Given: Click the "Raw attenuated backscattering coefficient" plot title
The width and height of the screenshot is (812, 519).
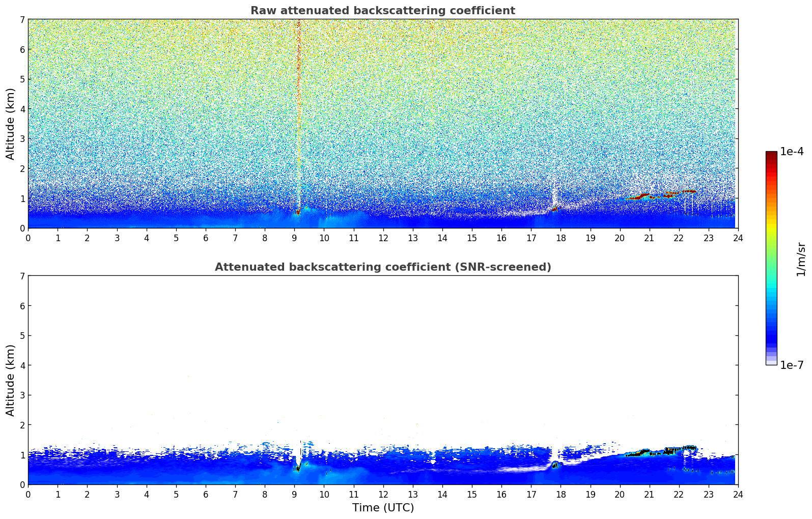Looking at the screenshot, I should [x=382, y=11].
